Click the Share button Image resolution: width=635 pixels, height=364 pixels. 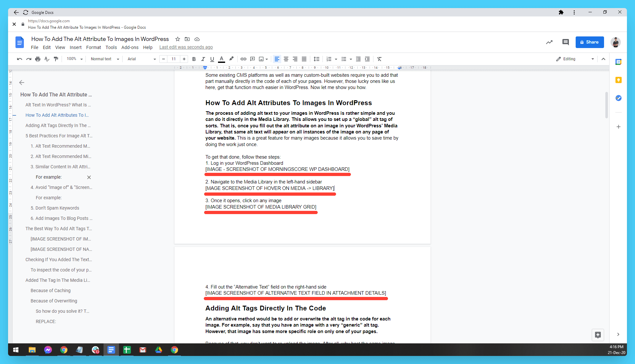[590, 42]
